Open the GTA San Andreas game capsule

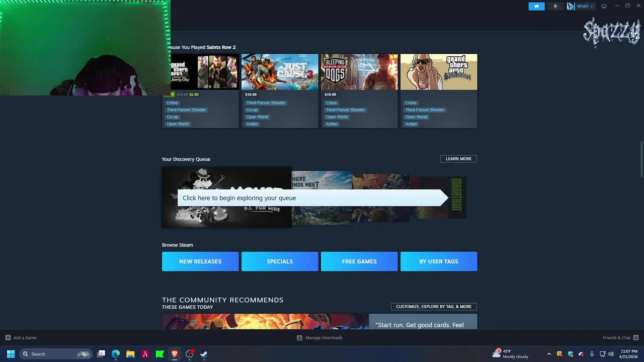pos(439,72)
